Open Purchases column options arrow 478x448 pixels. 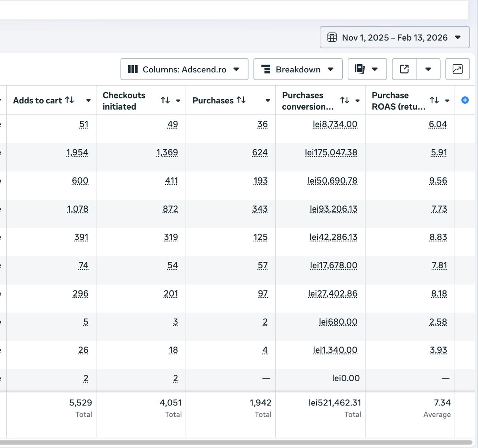coord(268,100)
